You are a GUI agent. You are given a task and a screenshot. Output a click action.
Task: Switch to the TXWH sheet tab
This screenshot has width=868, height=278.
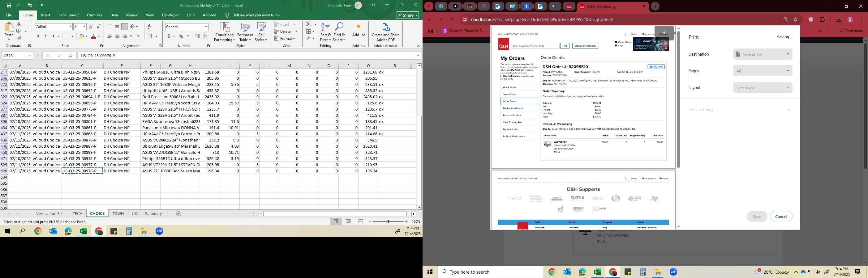click(118, 214)
